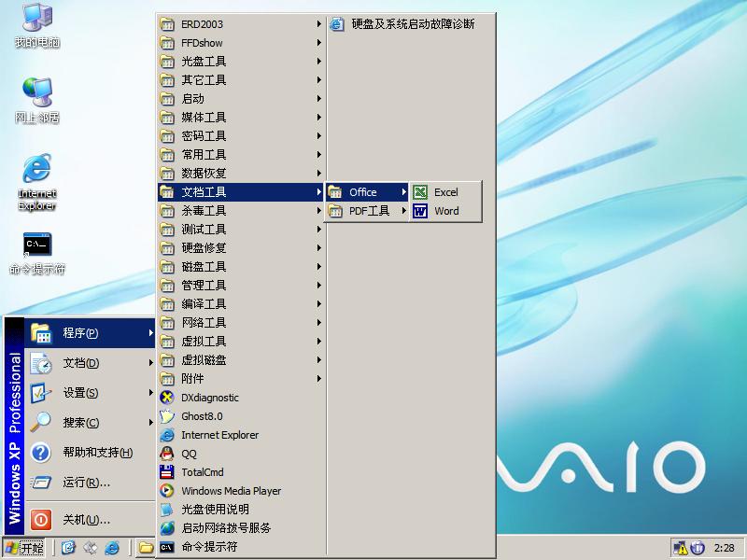This screenshot has height=560, width=747.
Task: Open 搜索(C) in the Start menu
Action: (90, 423)
